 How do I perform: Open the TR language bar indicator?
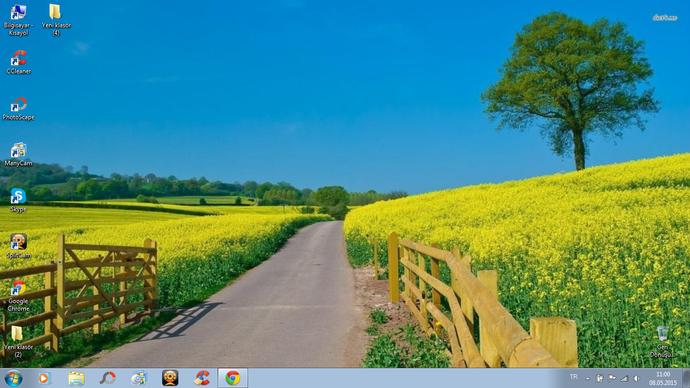click(574, 377)
